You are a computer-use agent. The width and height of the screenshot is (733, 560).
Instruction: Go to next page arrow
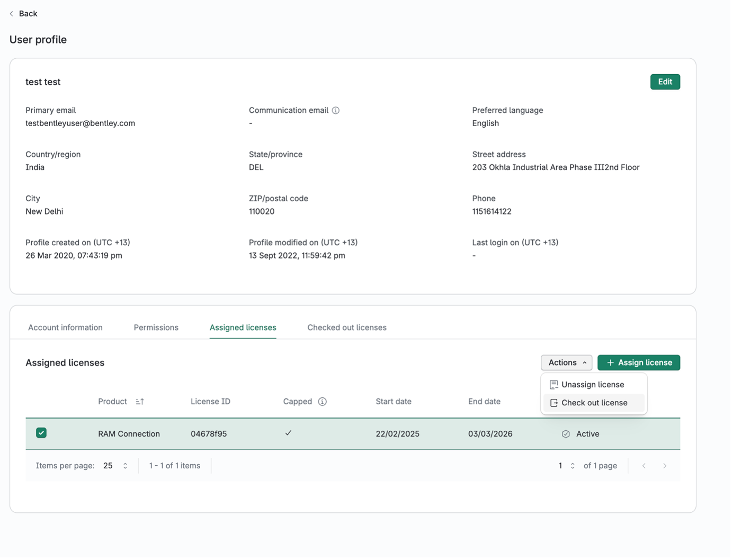point(665,466)
